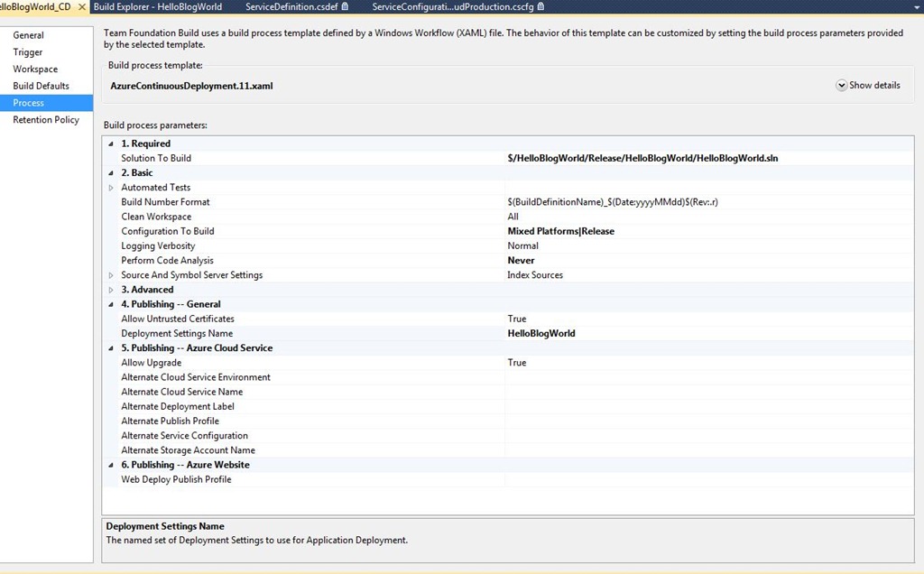The width and height of the screenshot is (924, 574).
Task: Select Perform Code Analysis parameter
Action: pos(167,260)
